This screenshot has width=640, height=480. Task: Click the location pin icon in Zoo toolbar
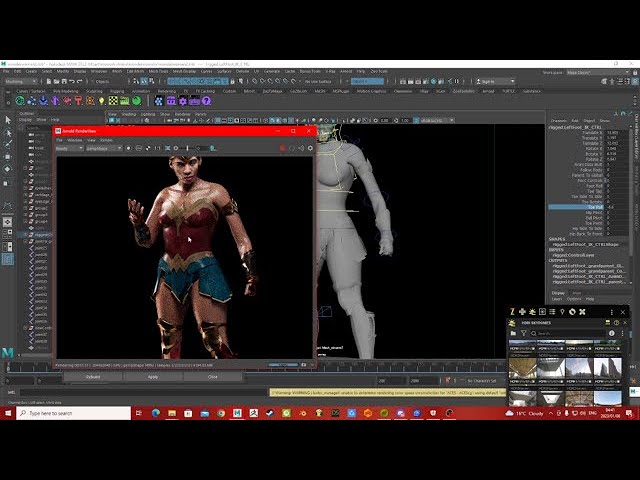click(x=562, y=312)
